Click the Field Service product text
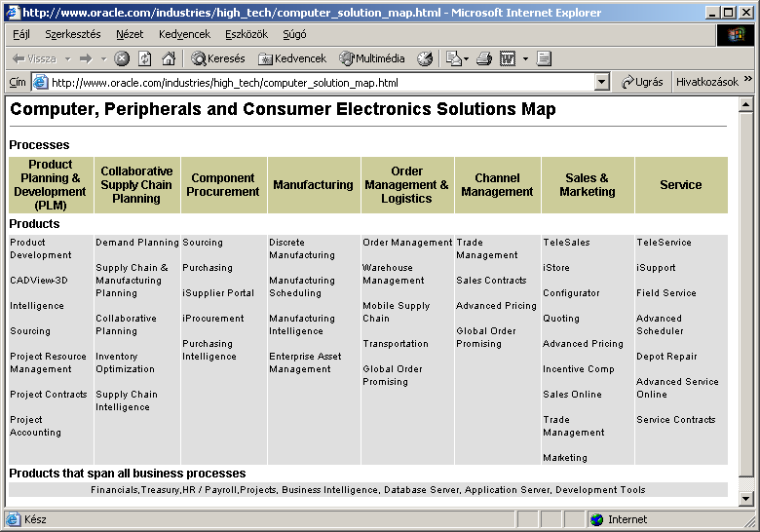This screenshot has height=532, width=760. (665, 292)
